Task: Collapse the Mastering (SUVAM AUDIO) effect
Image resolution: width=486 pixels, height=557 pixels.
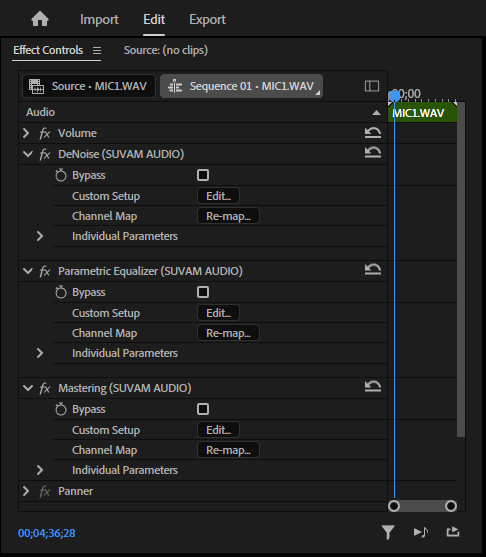Action: point(28,388)
